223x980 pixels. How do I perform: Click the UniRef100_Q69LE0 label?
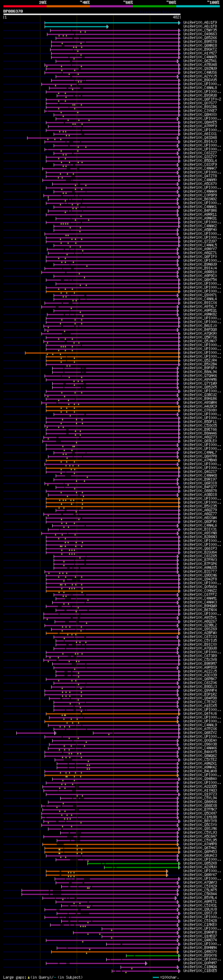point(200,440)
